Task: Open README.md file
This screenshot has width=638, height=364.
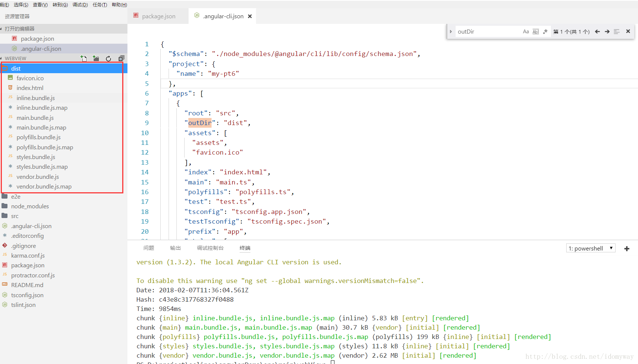Action: (64, 285)
